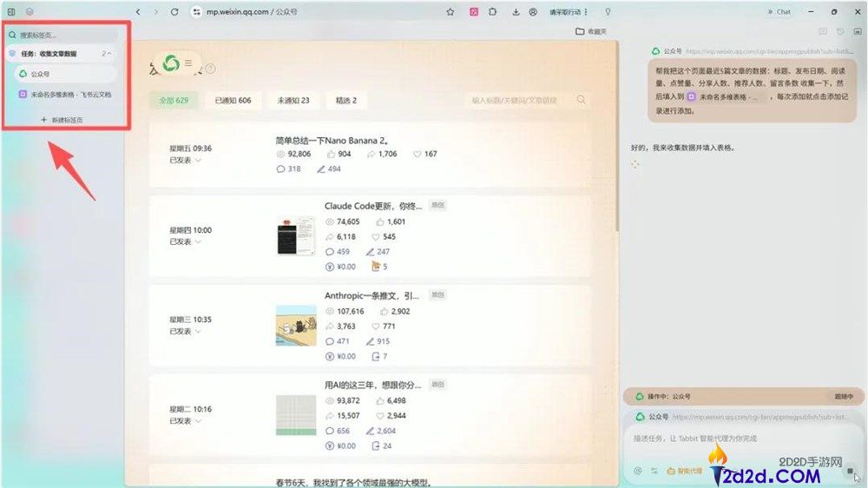Select the 全部 629 tab
868x488 pixels.
tap(174, 100)
